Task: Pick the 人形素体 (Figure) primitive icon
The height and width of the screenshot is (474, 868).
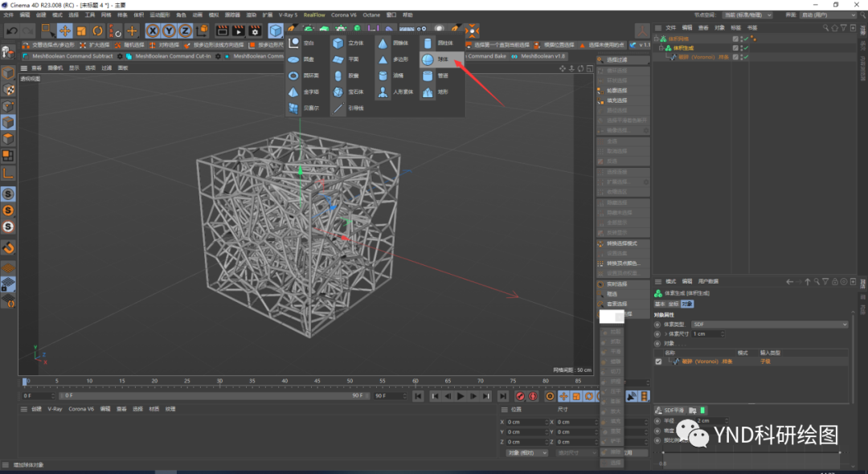Action: click(x=383, y=92)
